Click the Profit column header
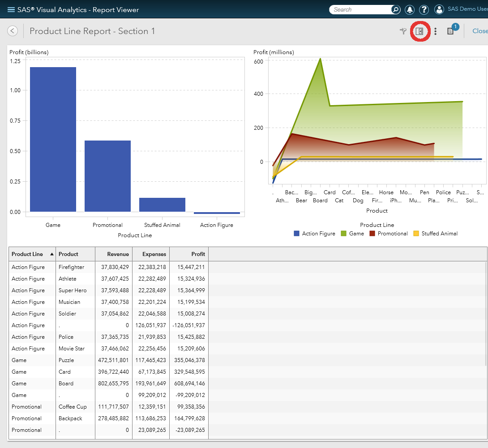This screenshot has height=448, width=488. 197,254
